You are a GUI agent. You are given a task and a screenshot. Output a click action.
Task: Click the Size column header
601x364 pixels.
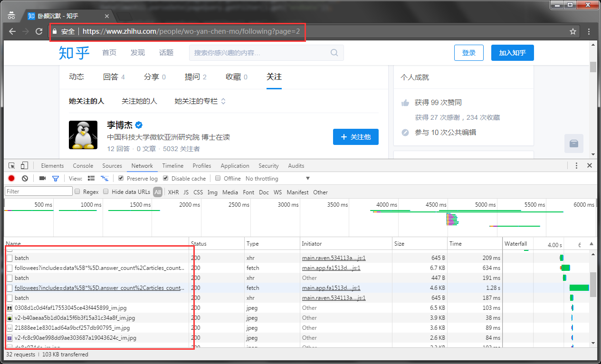(420, 244)
